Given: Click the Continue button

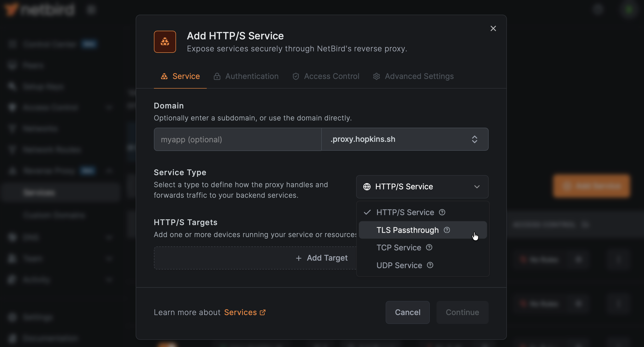Looking at the screenshot, I should [x=462, y=312].
